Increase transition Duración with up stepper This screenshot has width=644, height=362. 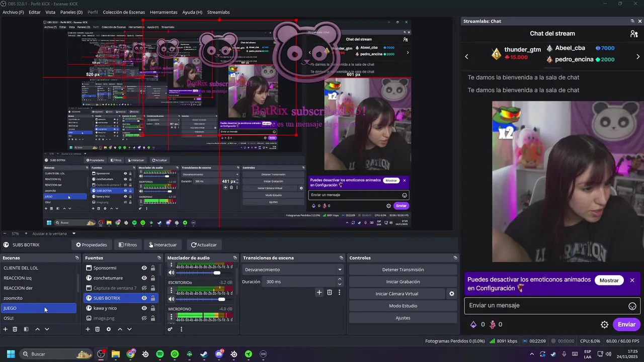pyautogui.click(x=340, y=279)
